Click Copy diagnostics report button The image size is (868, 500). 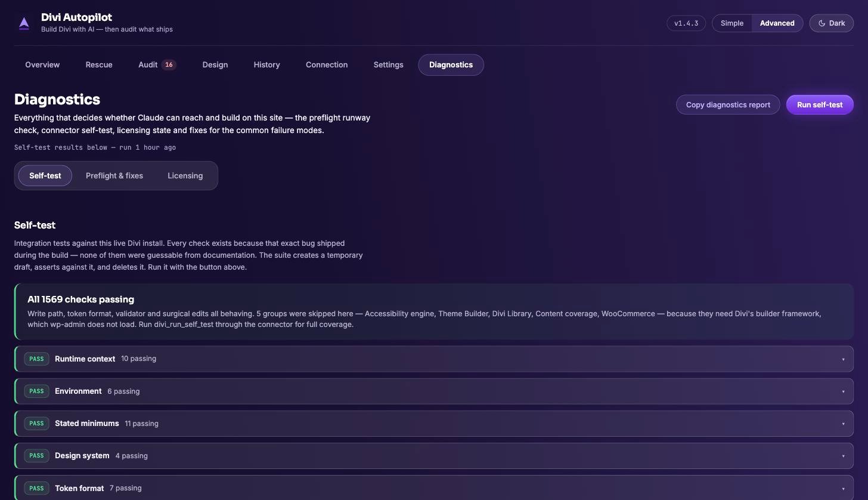(x=728, y=104)
